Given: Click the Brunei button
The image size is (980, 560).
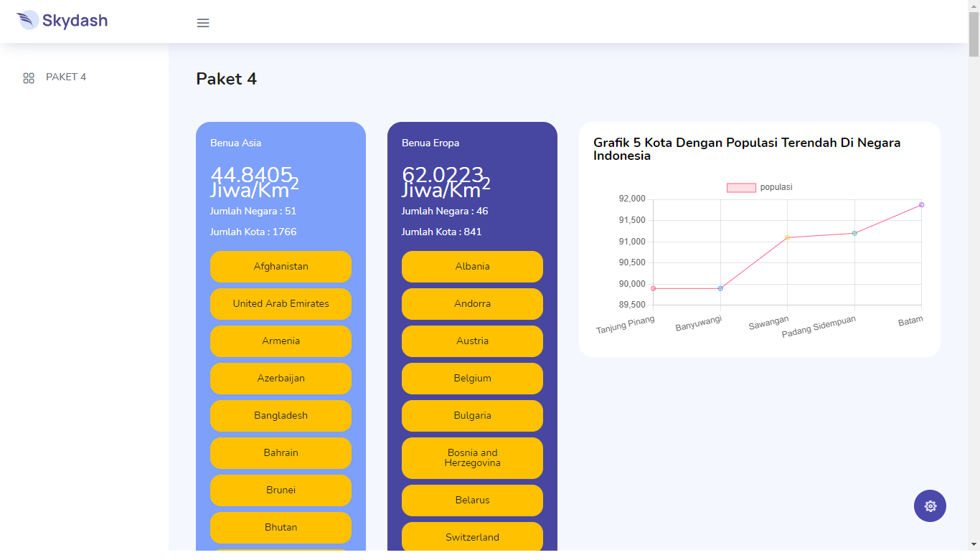Looking at the screenshot, I should click(x=281, y=490).
